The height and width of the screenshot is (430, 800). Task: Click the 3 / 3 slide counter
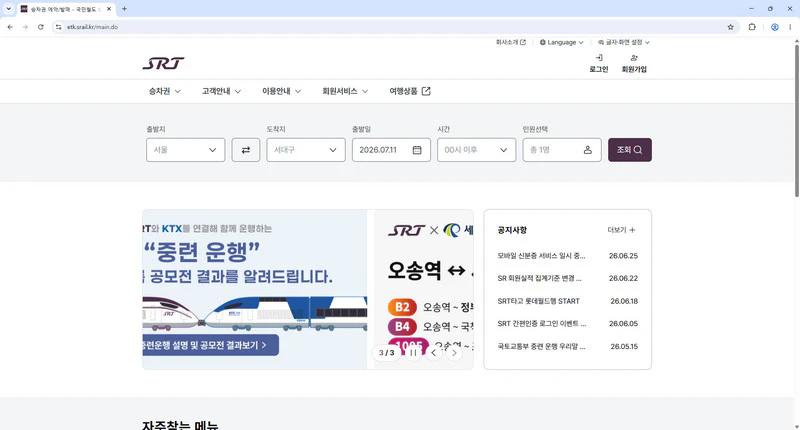[x=386, y=352]
